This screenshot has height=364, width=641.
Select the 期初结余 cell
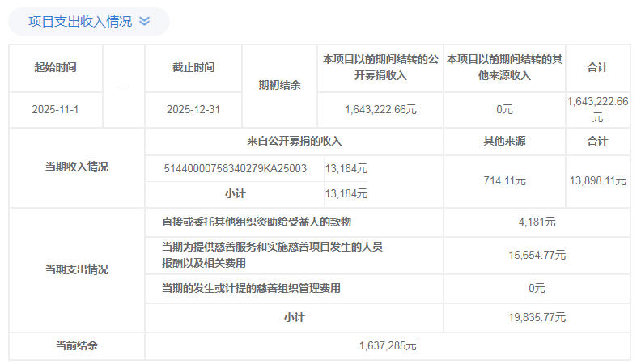279,85
